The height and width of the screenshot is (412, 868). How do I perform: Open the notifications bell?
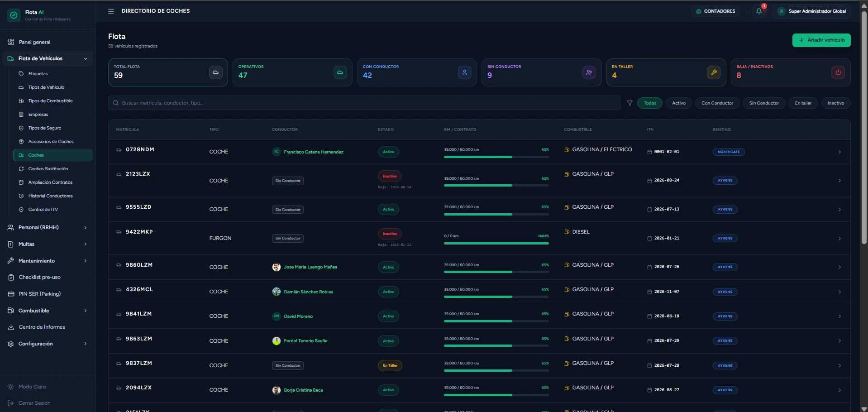(759, 11)
